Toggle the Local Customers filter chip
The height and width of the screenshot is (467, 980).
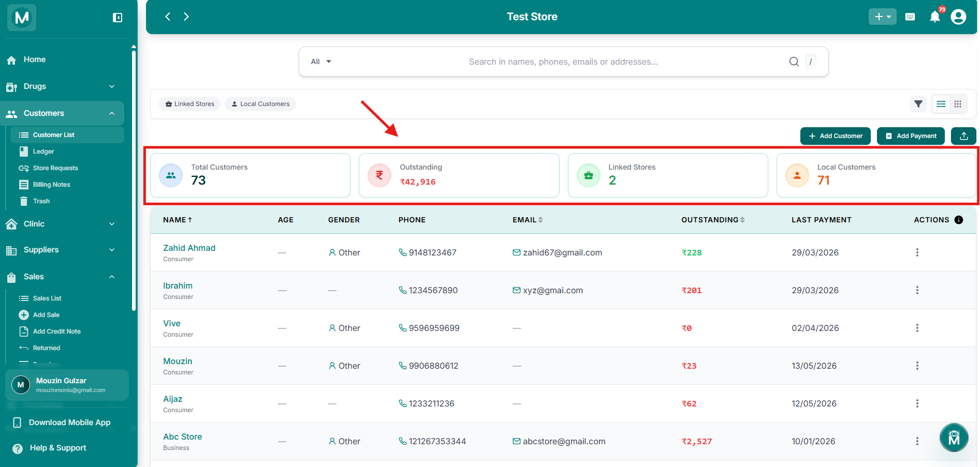(260, 104)
